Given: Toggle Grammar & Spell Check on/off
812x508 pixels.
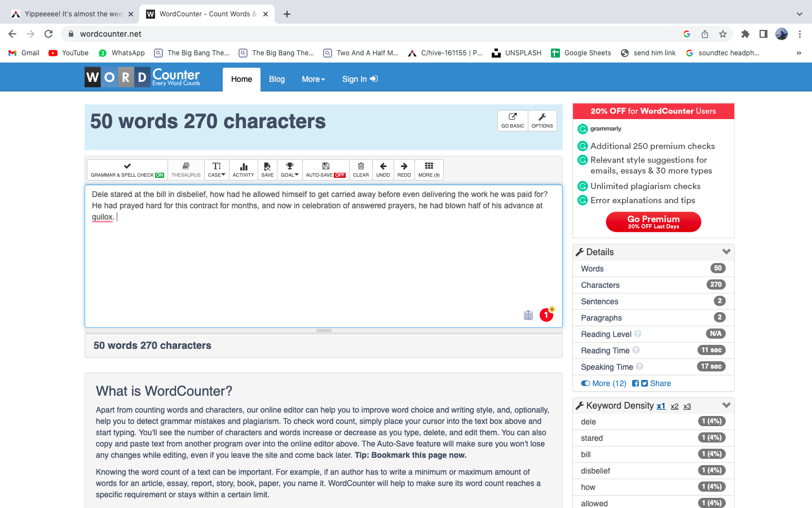Looking at the screenshot, I should 127,170.
